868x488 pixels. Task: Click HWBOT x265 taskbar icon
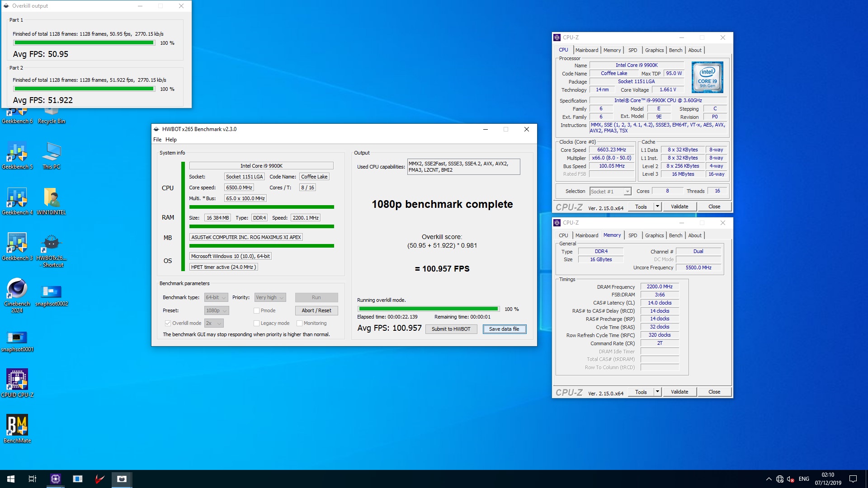point(122,479)
